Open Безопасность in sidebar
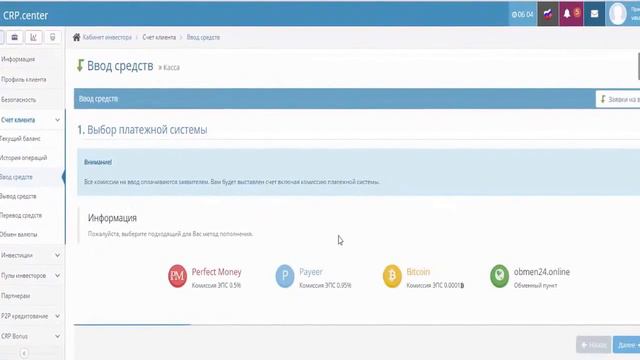Image resolution: width=640 pixels, height=360 pixels. tap(18, 100)
